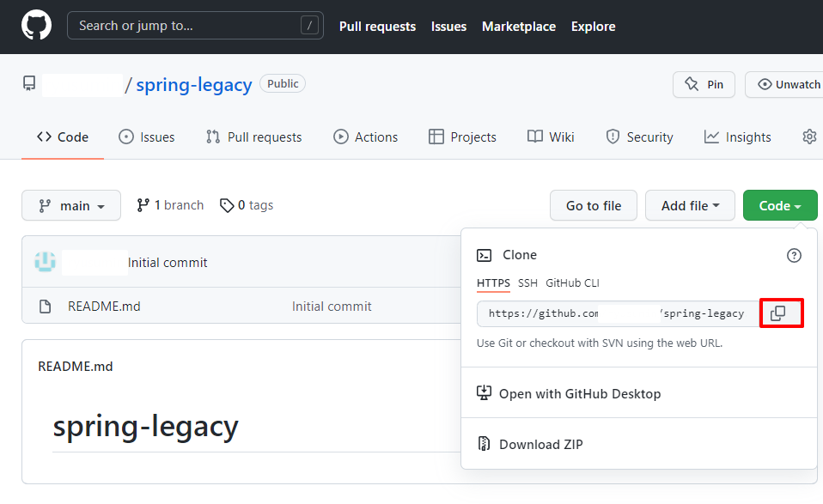Screen dimensions: 823x504
Task: Expand the Add file dropdown
Action: 690,205
